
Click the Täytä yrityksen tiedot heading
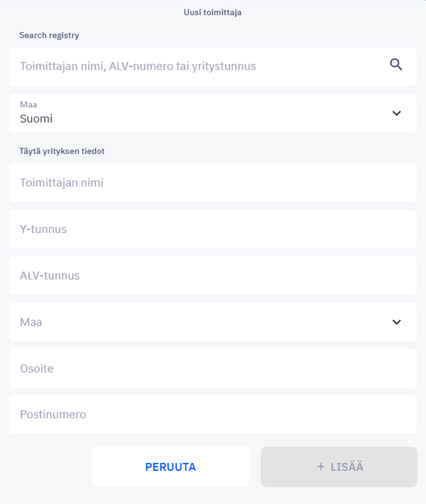point(62,151)
